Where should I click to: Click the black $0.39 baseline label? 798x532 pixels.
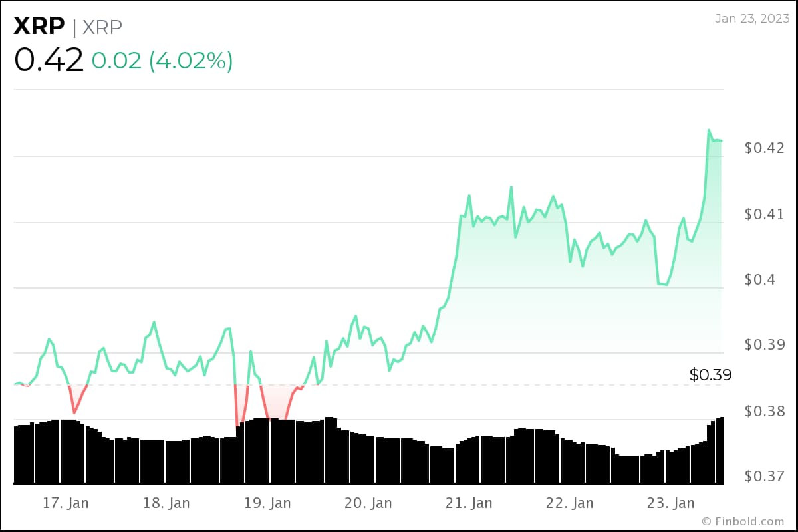tap(710, 375)
